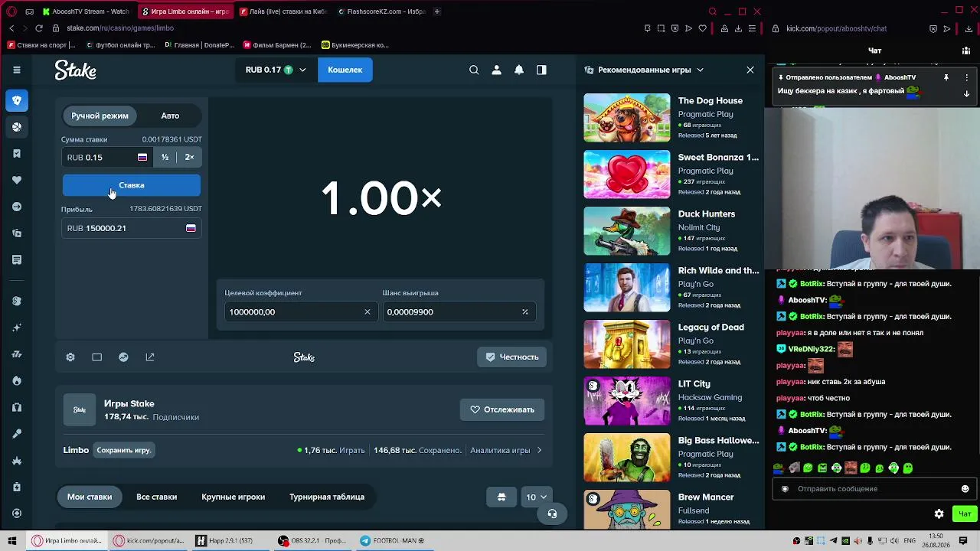
Task: Open the chat viewers list icon
Action: [x=966, y=51]
